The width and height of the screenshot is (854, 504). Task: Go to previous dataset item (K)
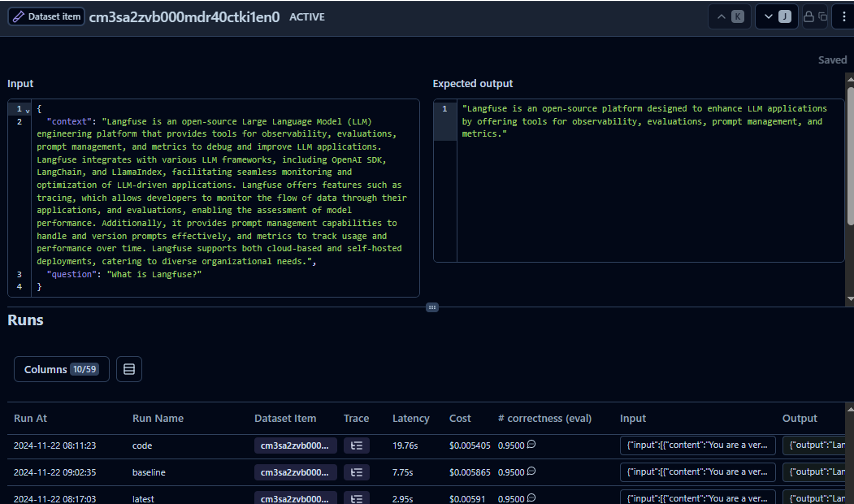coord(730,17)
